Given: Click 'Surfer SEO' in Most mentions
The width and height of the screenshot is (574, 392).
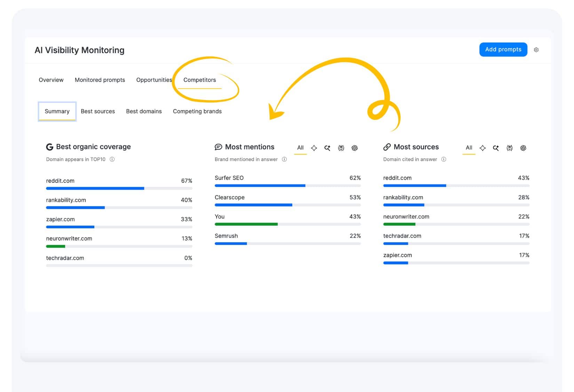Looking at the screenshot, I should 229,178.
